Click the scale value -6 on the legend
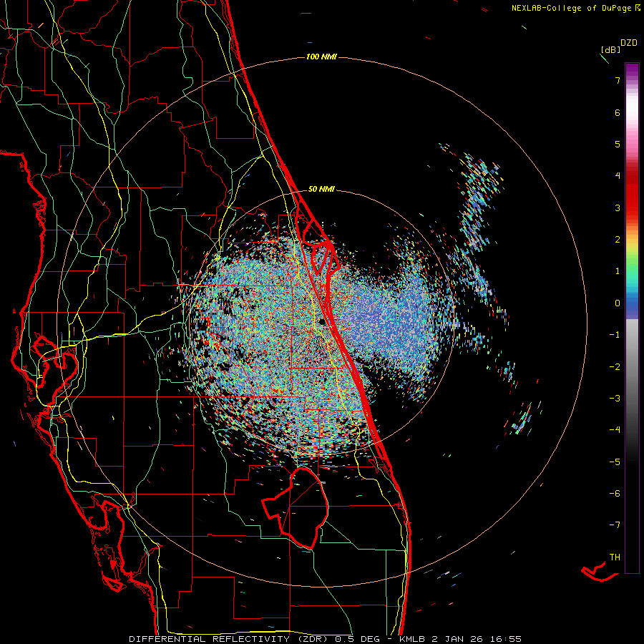 coord(615,493)
